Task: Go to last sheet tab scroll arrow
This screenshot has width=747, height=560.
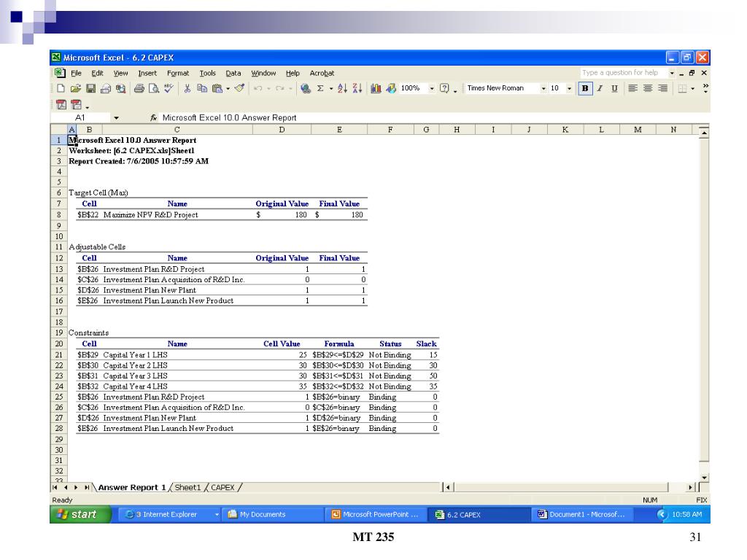Action: point(87,488)
